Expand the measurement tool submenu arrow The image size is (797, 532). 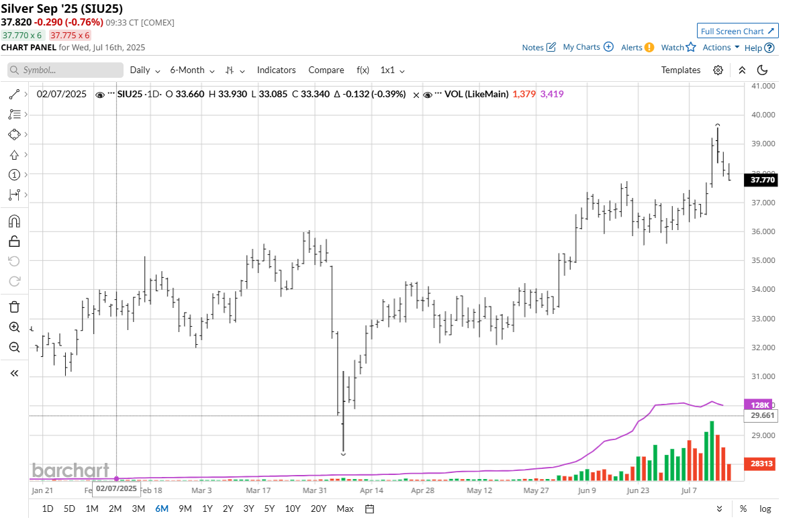coord(26,195)
